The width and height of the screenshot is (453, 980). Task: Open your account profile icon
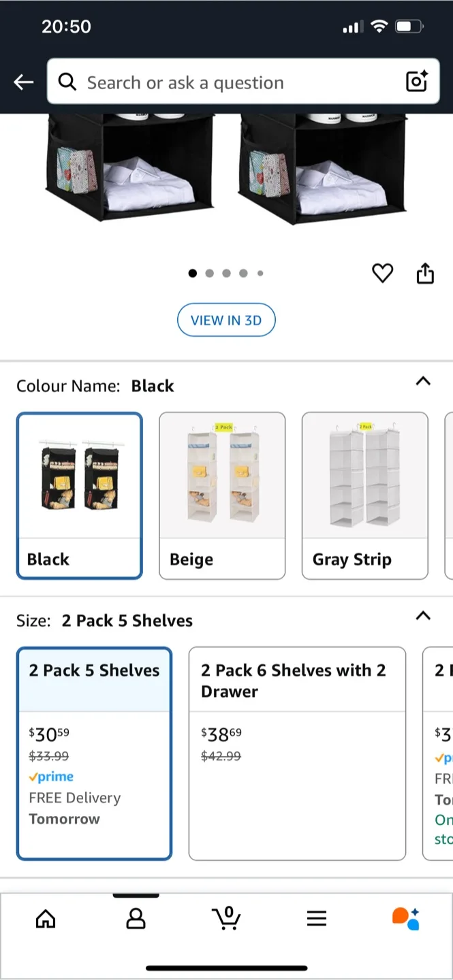tap(136, 918)
